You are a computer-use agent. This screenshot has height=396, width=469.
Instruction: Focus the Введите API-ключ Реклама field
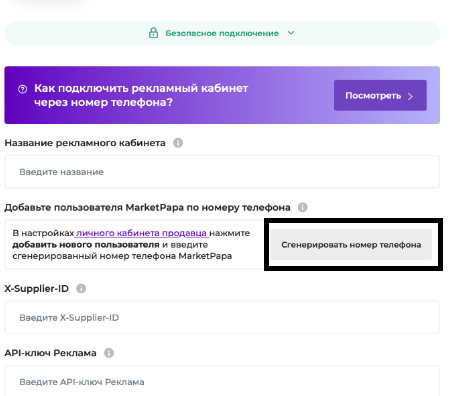point(222,381)
